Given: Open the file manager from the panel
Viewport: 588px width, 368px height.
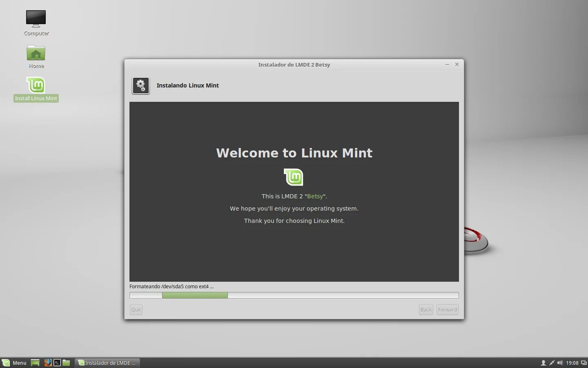Looking at the screenshot, I should (66, 363).
